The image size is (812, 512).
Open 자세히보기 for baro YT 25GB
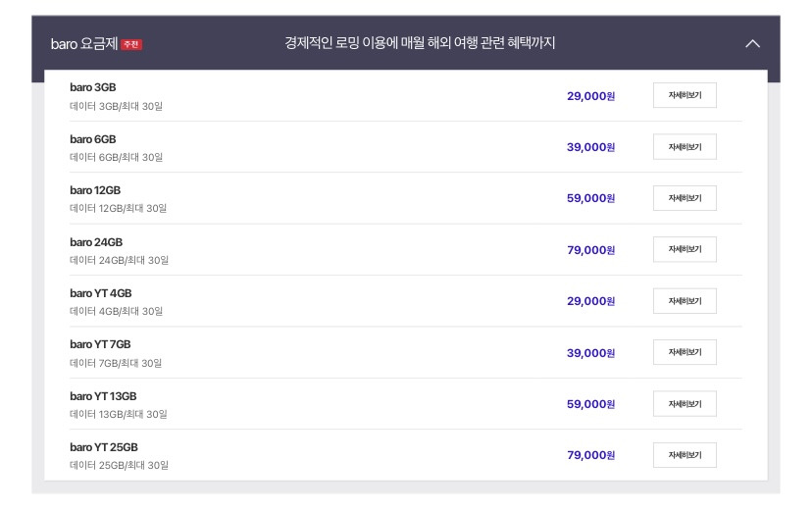(x=685, y=455)
